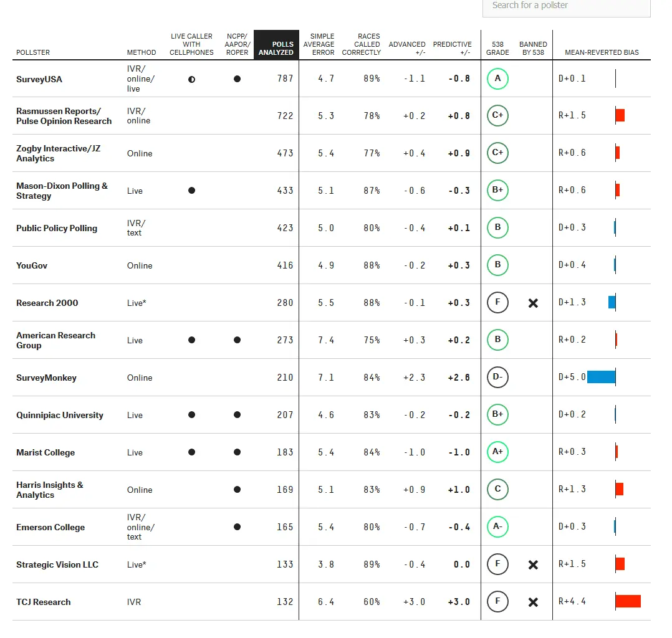Click Strategic Vision's red R+1.5 bias bar
Image resolution: width=672 pixels, height=638 pixels.
(620, 564)
